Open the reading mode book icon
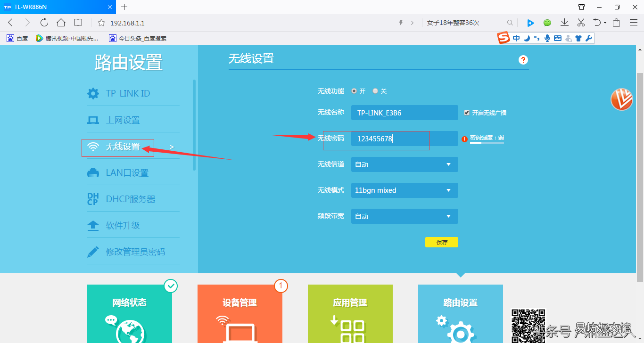This screenshot has width=644, height=343. (x=78, y=23)
